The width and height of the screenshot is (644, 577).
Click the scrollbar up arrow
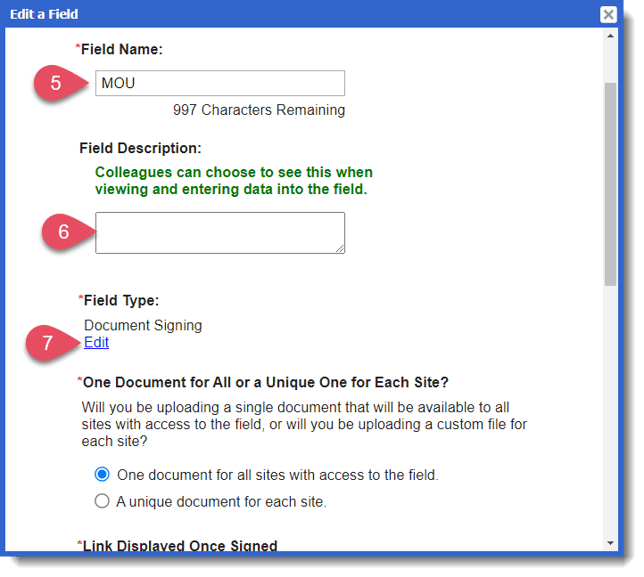click(x=610, y=36)
